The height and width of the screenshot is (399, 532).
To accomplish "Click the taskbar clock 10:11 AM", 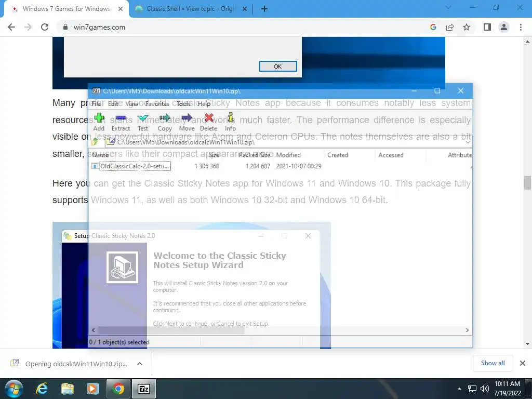I will 507,389.
